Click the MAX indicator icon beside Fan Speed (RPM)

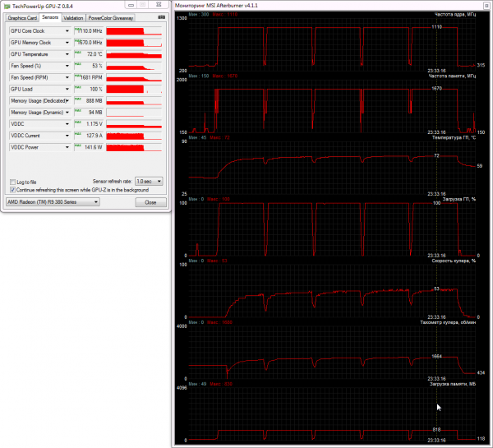tap(77, 76)
